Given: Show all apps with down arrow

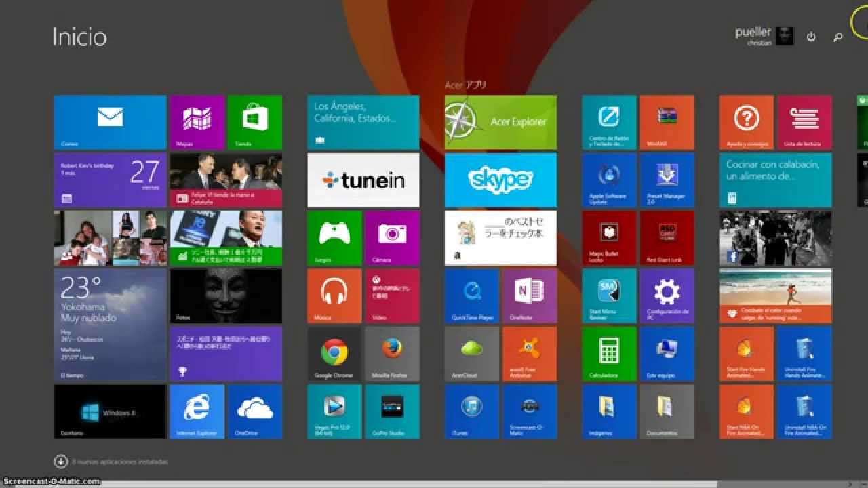Looking at the screenshot, I should coord(60,461).
